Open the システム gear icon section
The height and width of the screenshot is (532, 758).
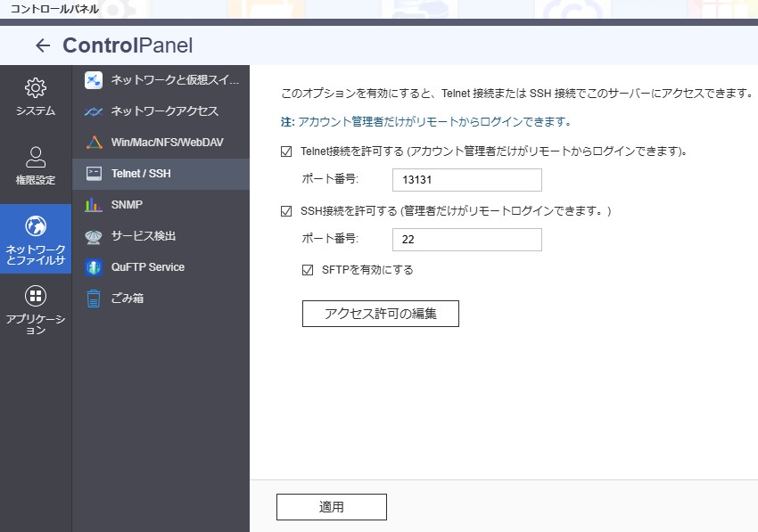36,87
